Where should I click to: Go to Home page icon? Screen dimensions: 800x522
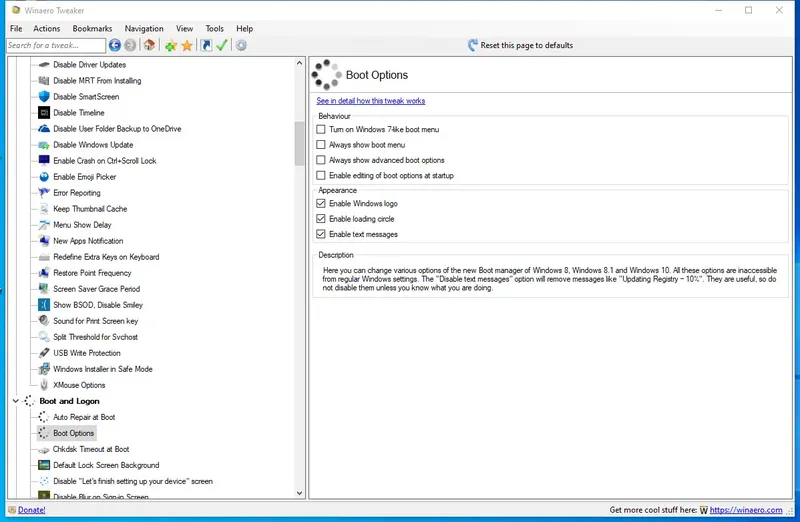pyautogui.click(x=149, y=45)
